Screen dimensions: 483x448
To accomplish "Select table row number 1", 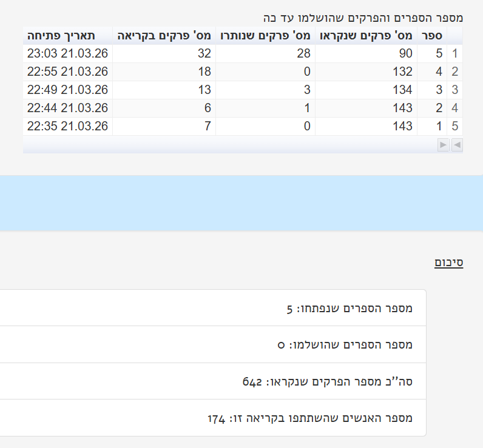I will 455,54.
